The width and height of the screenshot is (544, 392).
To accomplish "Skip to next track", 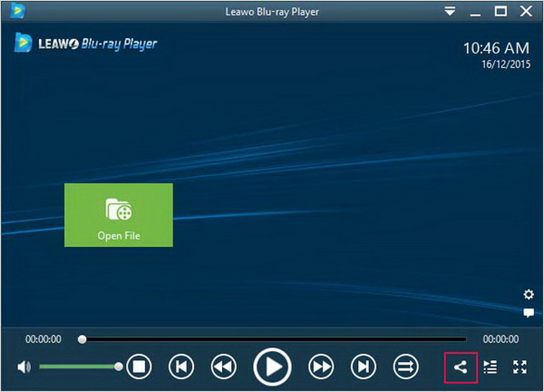I will pyautogui.click(x=363, y=367).
